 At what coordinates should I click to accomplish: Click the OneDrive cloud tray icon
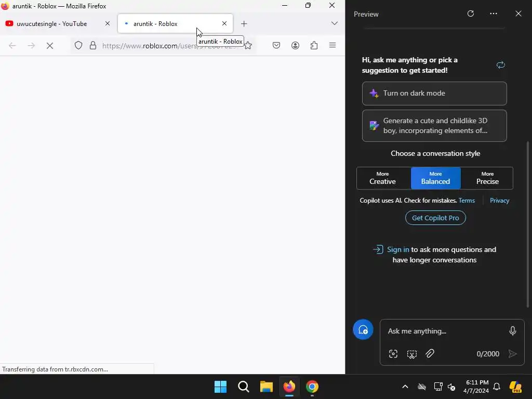point(422,387)
